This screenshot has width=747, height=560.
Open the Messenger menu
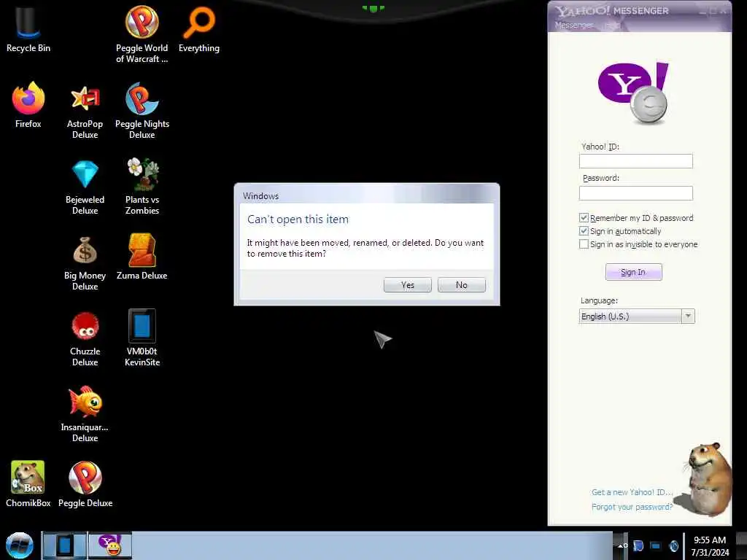574,26
